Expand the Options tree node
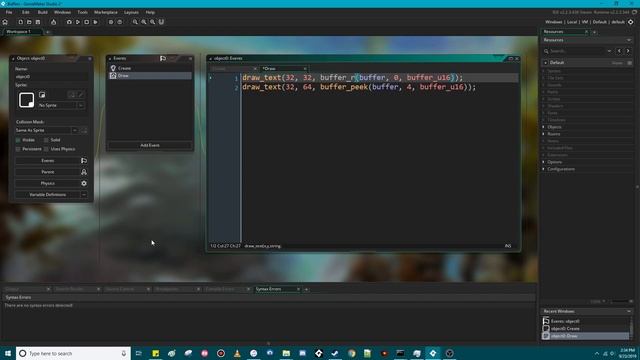 click(x=544, y=162)
